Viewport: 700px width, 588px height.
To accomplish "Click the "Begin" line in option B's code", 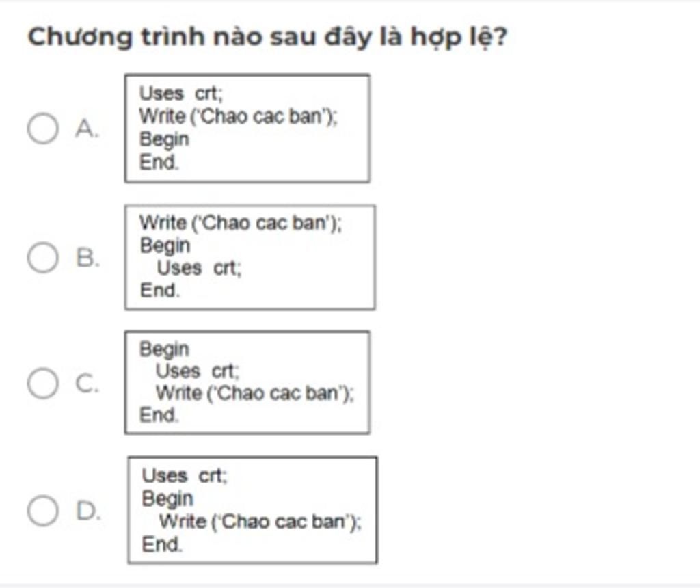I will [165, 245].
